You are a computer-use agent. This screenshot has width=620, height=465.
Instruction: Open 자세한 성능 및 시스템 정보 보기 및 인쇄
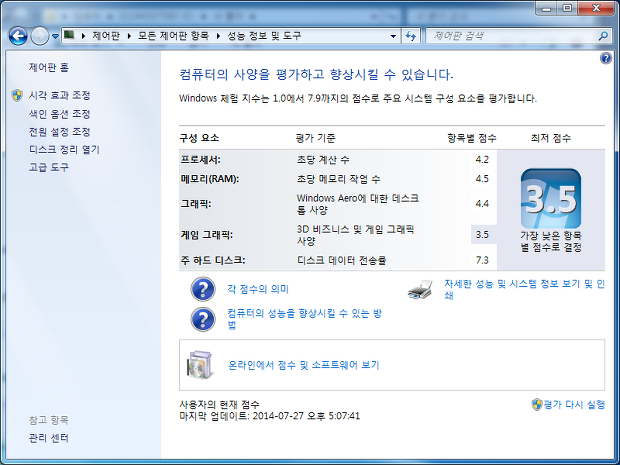tap(524, 289)
